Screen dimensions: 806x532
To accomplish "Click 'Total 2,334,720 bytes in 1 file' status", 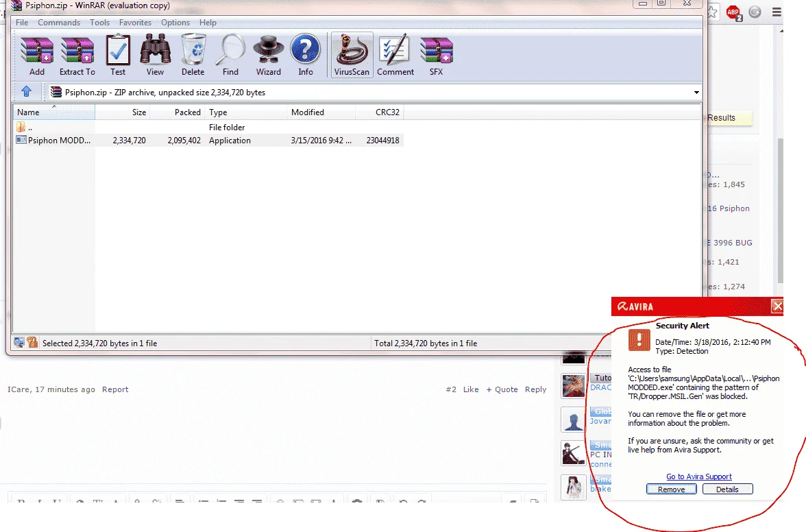I will point(426,343).
